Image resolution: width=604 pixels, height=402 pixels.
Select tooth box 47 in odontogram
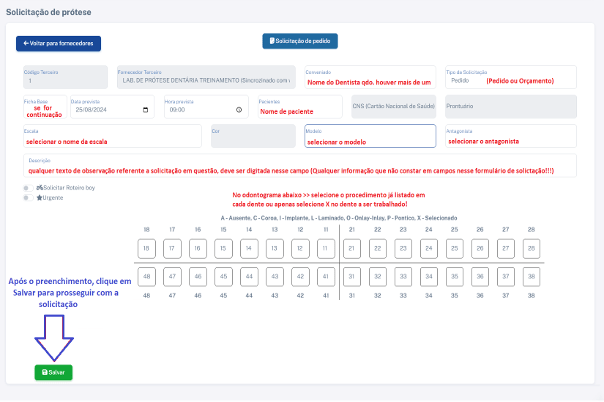click(x=172, y=277)
